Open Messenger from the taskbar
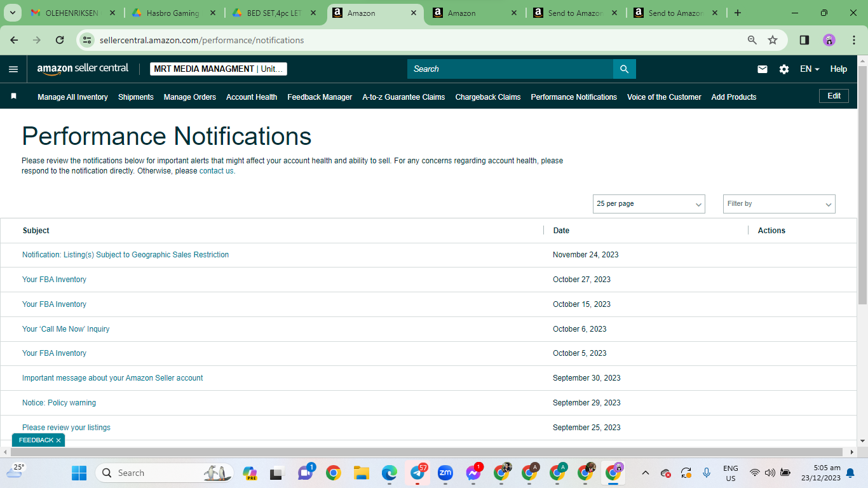The image size is (868, 488). (x=473, y=473)
